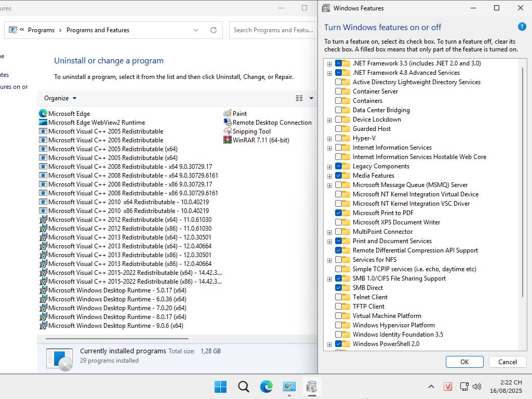The height and width of the screenshot is (399, 532).
Task: Open the Organize menu
Action: pos(60,98)
